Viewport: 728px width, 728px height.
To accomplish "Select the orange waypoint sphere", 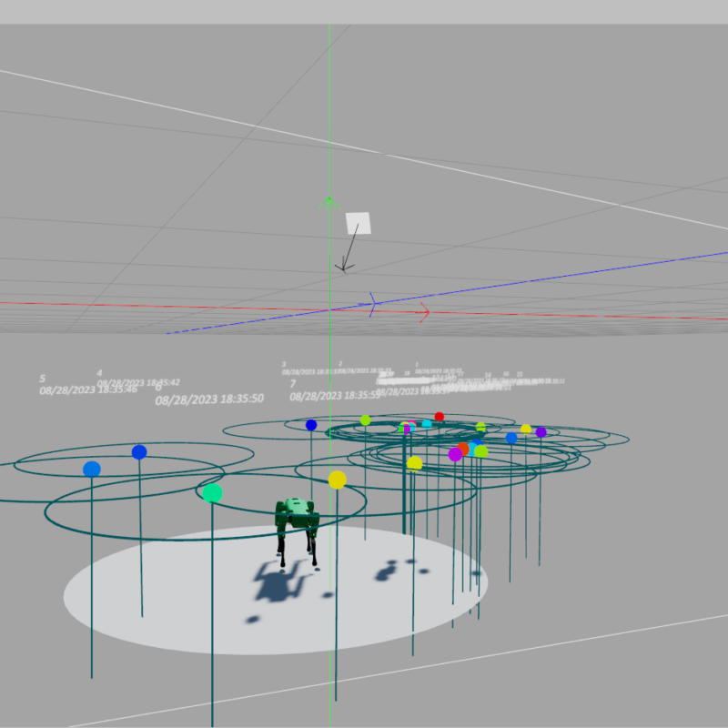I will coord(463,449).
